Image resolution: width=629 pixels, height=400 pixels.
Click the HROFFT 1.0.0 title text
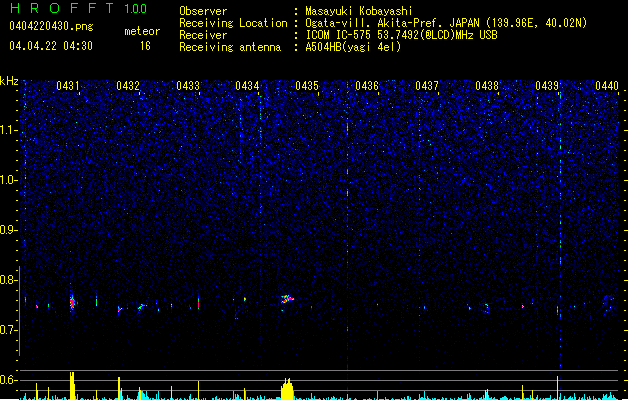[x=79, y=8]
